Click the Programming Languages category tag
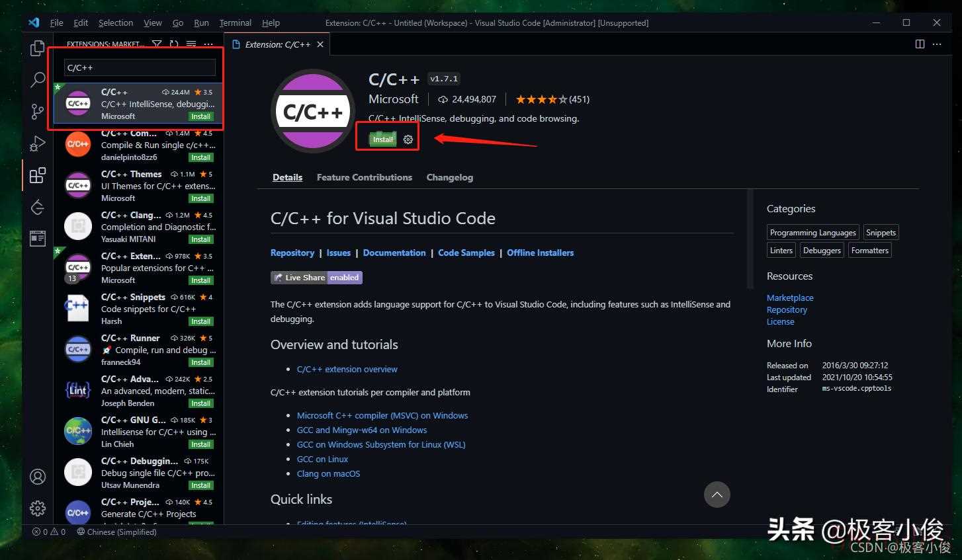The height and width of the screenshot is (560, 962). [813, 232]
